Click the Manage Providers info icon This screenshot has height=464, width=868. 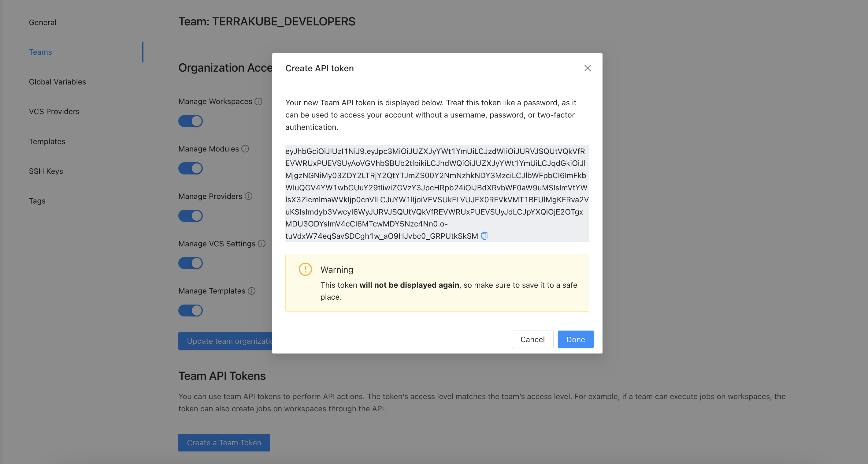(x=248, y=196)
